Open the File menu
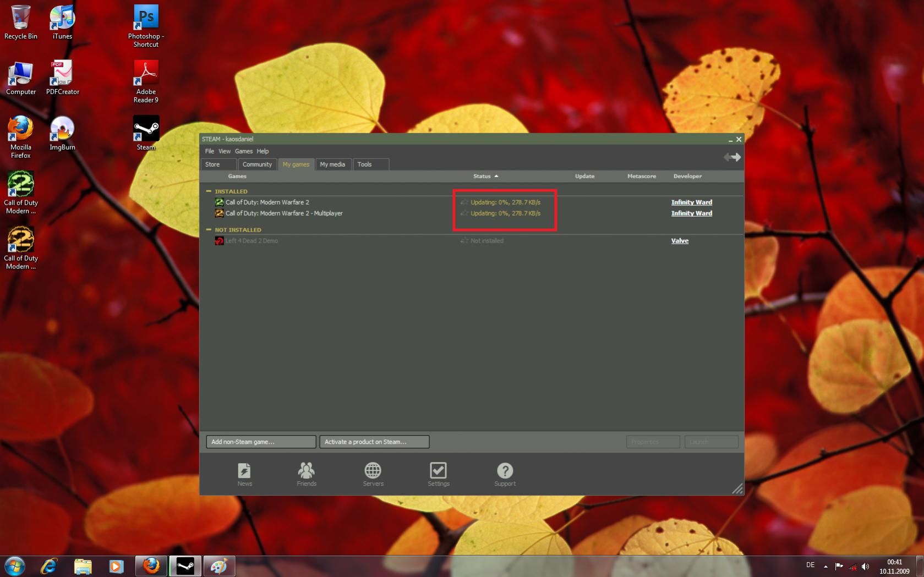Screen dimensions: 924x577 (x=210, y=151)
